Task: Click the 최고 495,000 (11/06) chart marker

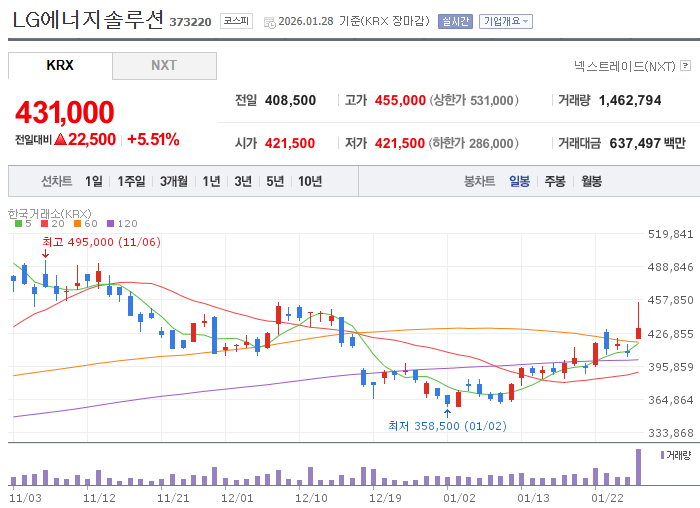Action: [101, 242]
